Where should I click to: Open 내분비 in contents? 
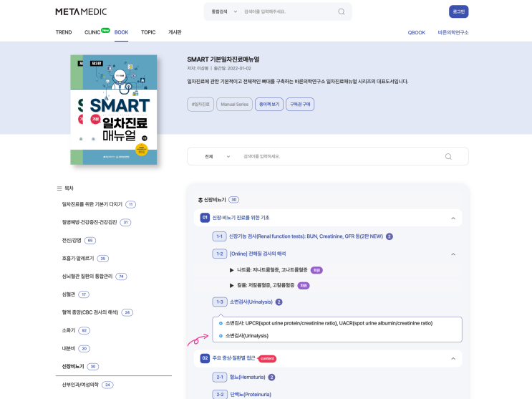coord(68,348)
